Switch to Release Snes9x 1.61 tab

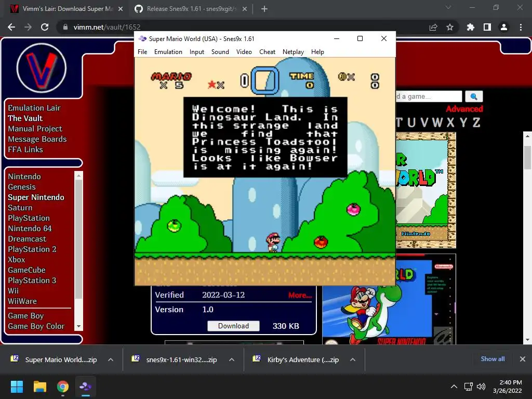click(x=190, y=9)
